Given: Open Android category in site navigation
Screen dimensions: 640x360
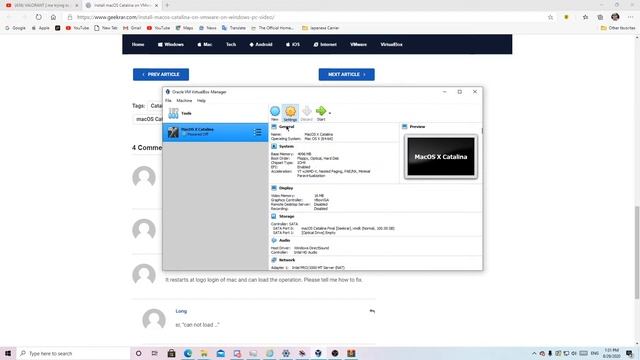Looking at the screenshot, I should tap(261, 44).
